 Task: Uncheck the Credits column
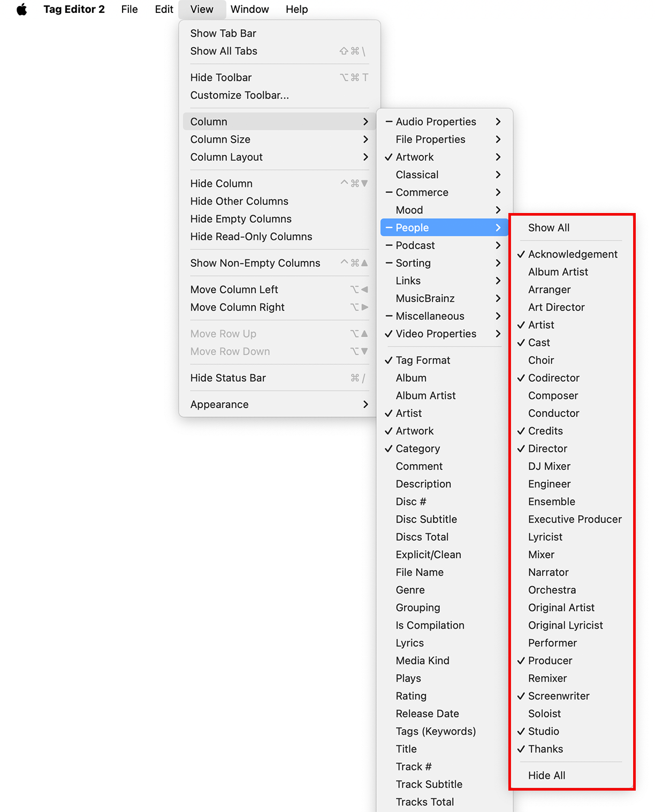point(572,431)
